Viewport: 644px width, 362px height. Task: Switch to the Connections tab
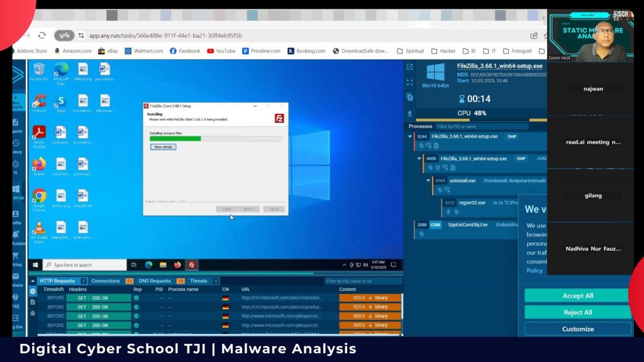(x=106, y=280)
